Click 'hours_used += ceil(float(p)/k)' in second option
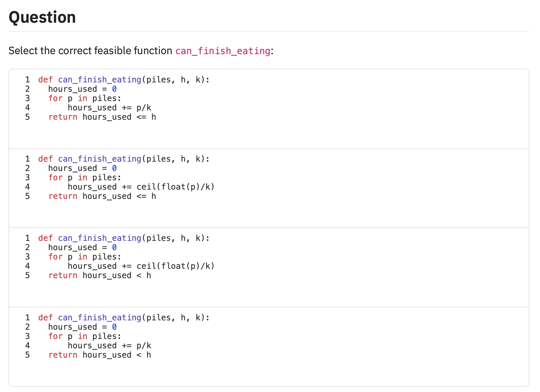The height and width of the screenshot is (392, 540). [x=141, y=187]
